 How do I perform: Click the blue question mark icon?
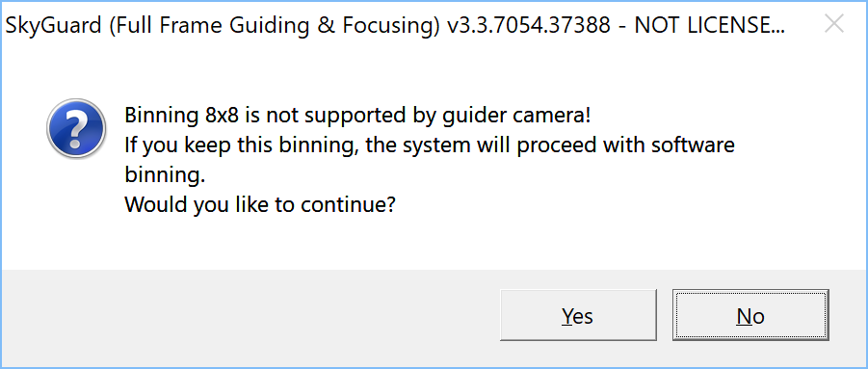point(76,129)
